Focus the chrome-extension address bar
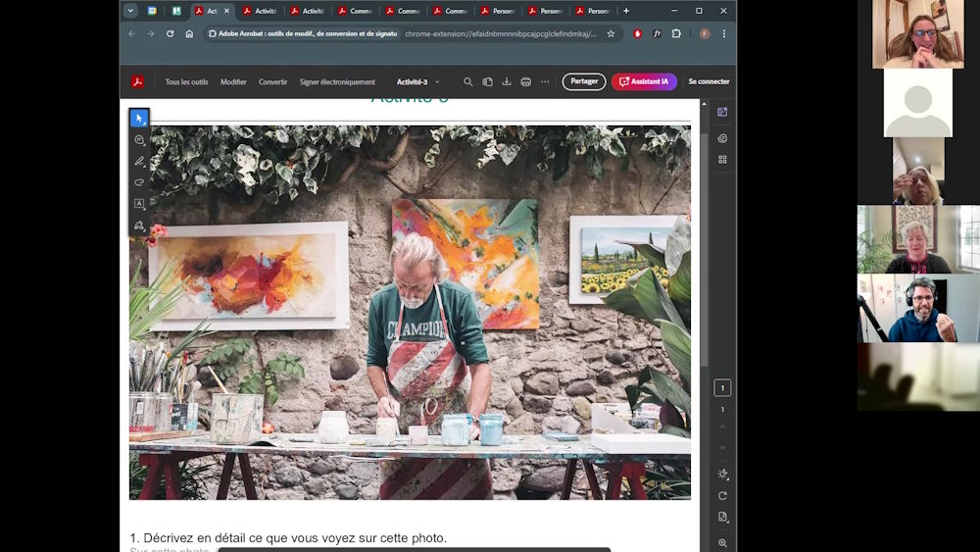The width and height of the screenshot is (980, 552). [500, 33]
